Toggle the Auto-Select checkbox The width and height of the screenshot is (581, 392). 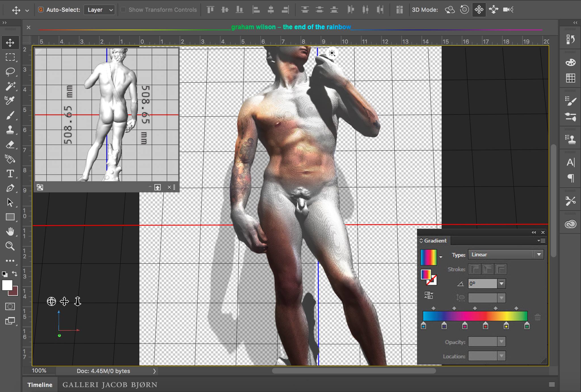coord(41,10)
